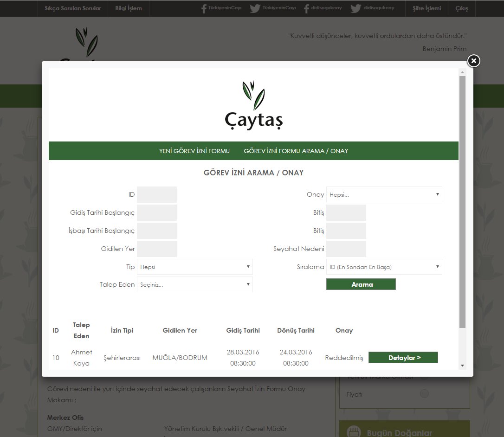Focus Bitiş field beside İşbaşı Tarihi

point(346,231)
